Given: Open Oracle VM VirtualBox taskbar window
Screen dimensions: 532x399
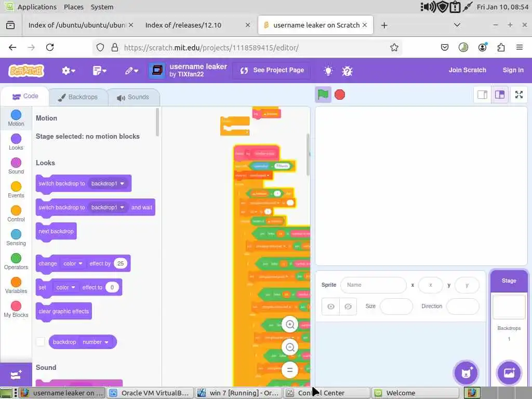Looking at the screenshot, I should 150,393.
